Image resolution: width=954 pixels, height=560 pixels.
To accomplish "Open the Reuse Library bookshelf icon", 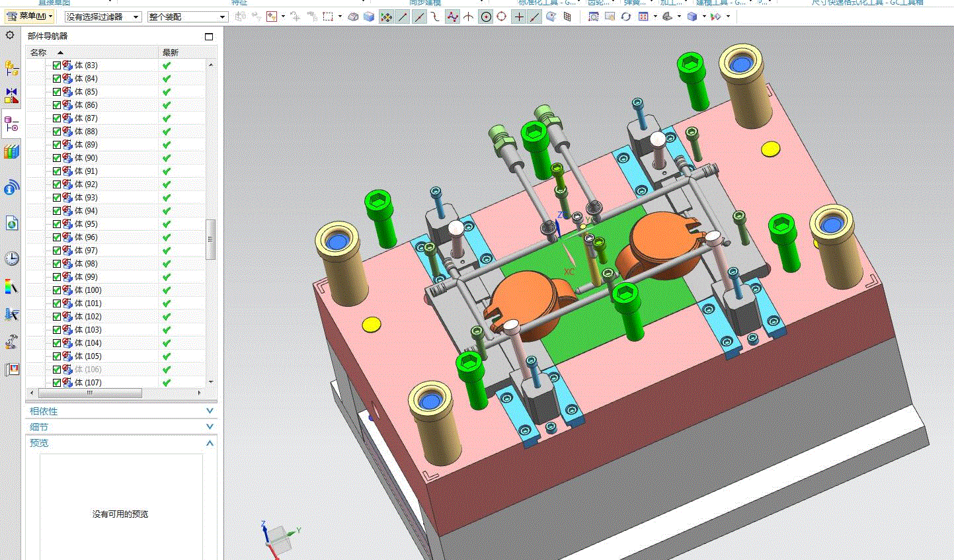I will click(x=12, y=152).
